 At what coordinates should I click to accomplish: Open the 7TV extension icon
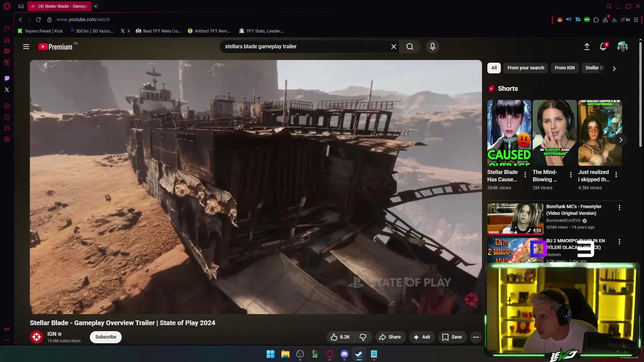pos(578,20)
